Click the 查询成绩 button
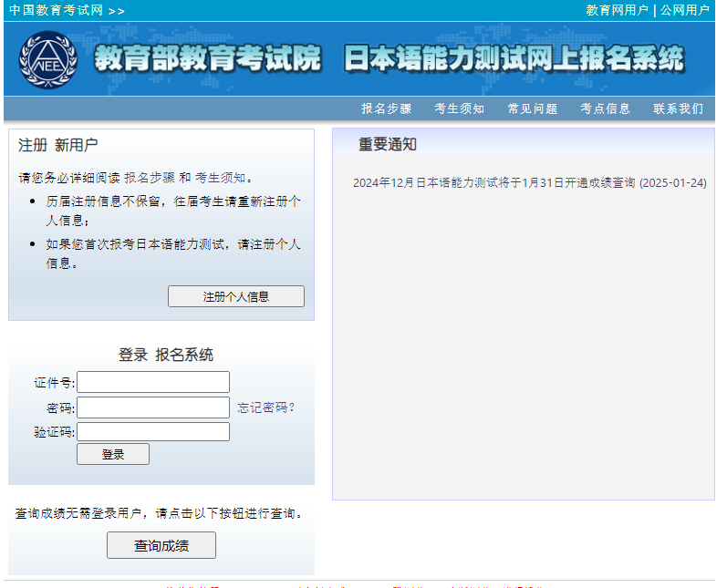 coord(161,545)
